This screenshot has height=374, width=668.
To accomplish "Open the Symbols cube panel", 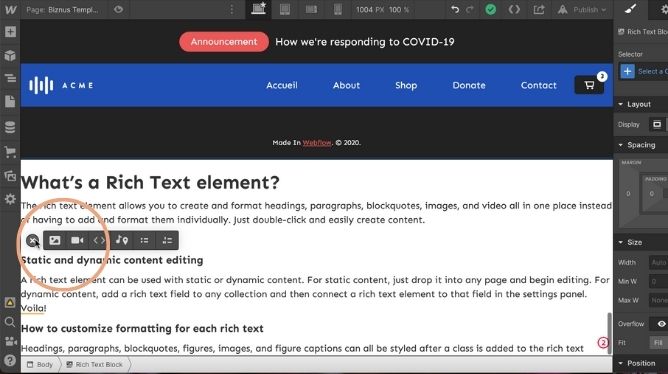I will [x=10, y=55].
